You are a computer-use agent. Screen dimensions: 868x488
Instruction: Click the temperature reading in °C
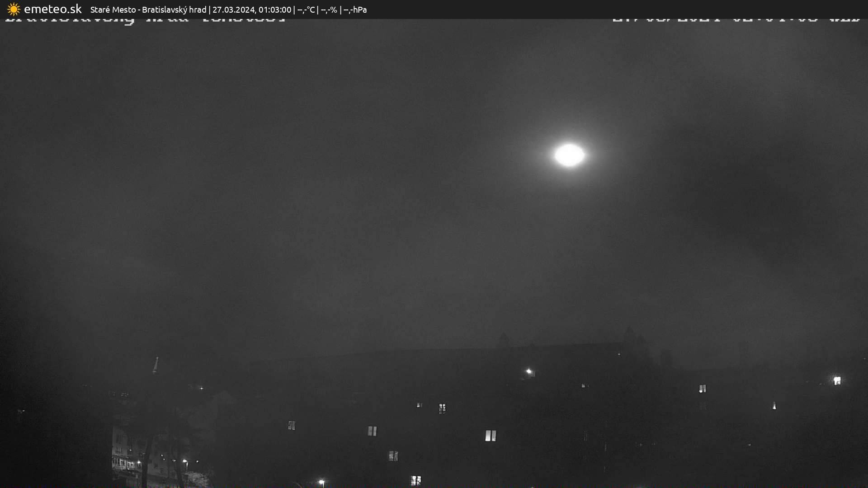(306, 9)
